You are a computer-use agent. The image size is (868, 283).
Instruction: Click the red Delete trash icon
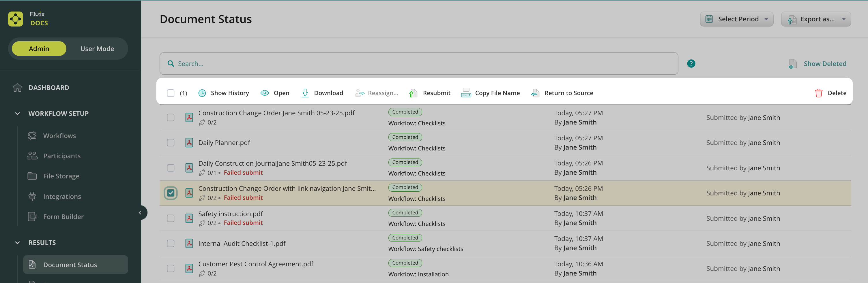(818, 93)
